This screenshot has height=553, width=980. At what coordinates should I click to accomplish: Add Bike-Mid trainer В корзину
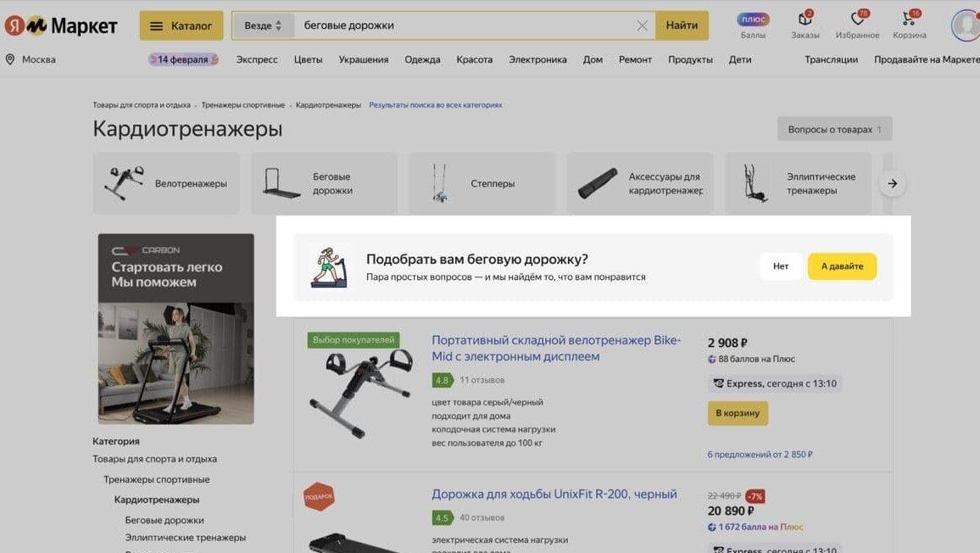pyautogui.click(x=738, y=413)
